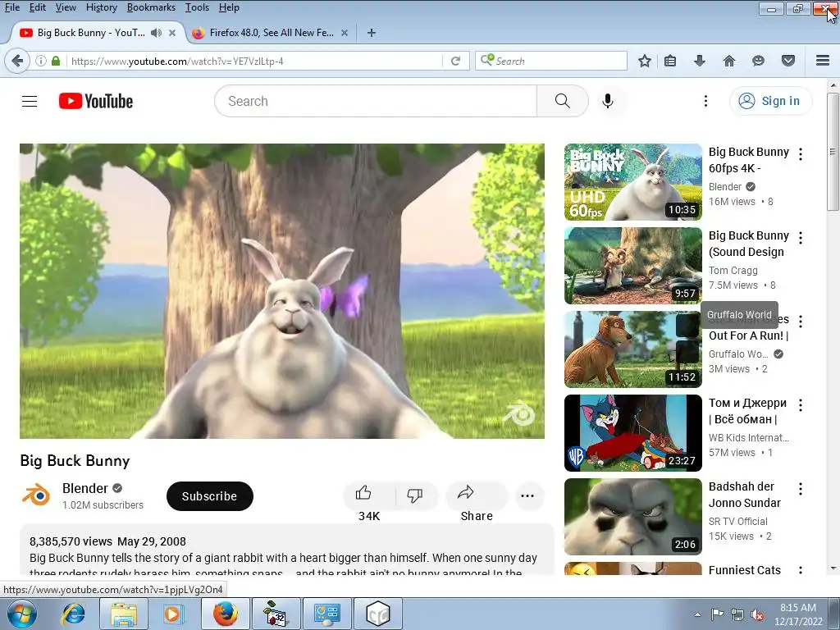Open the Tools menu

coord(197,7)
